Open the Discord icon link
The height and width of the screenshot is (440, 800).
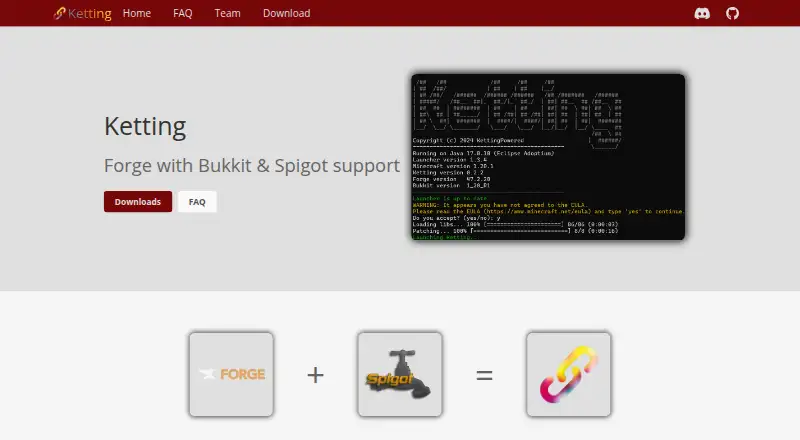point(702,13)
